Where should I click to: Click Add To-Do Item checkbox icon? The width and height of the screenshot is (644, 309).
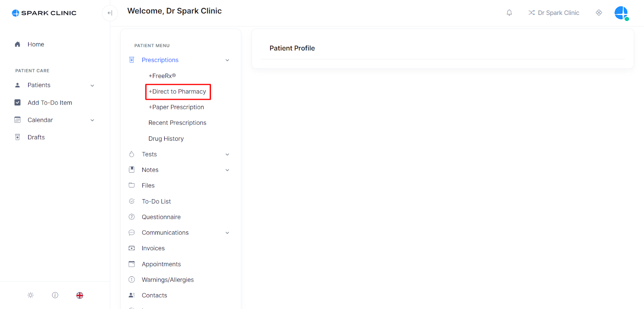click(17, 103)
